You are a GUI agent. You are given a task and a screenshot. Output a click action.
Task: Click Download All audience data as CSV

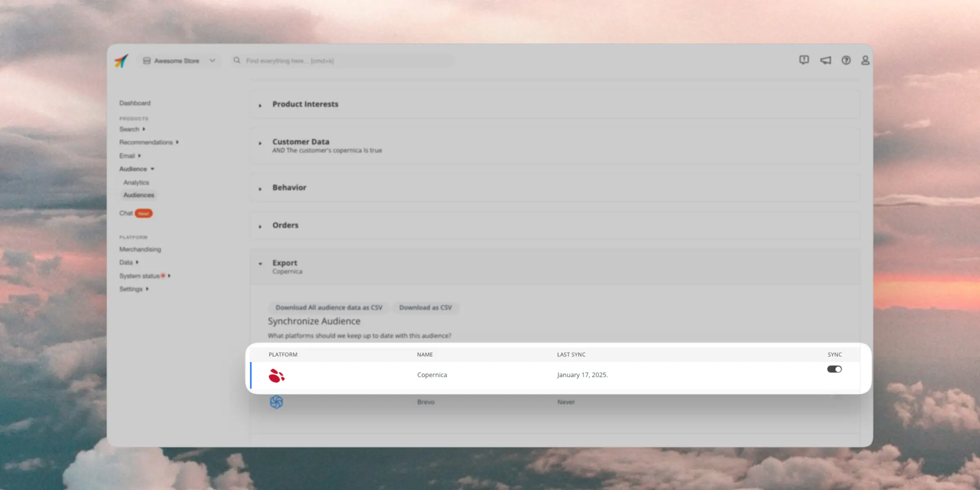point(329,307)
